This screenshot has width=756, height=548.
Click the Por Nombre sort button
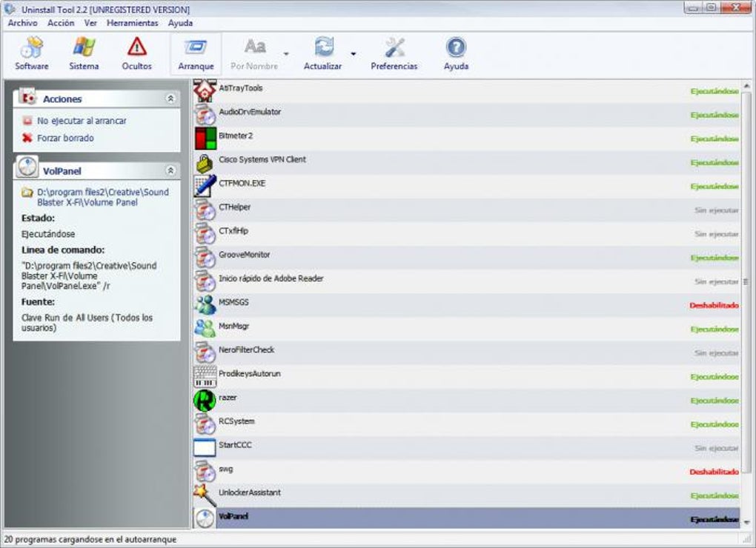click(x=254, y=54)
